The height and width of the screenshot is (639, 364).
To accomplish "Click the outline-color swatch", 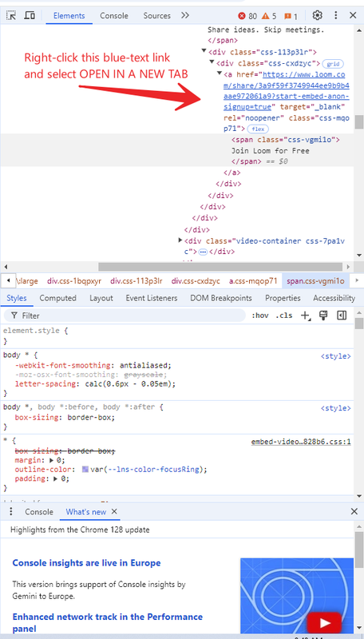I will pos(85,469).
